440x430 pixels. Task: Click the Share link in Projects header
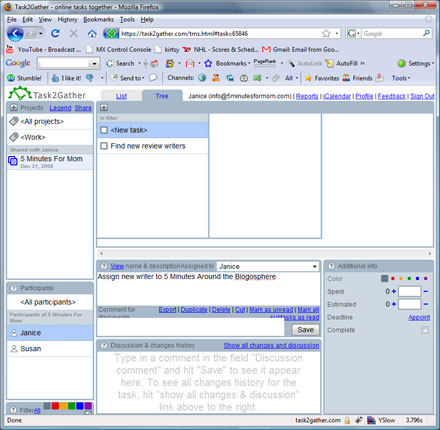coord(83,108)
